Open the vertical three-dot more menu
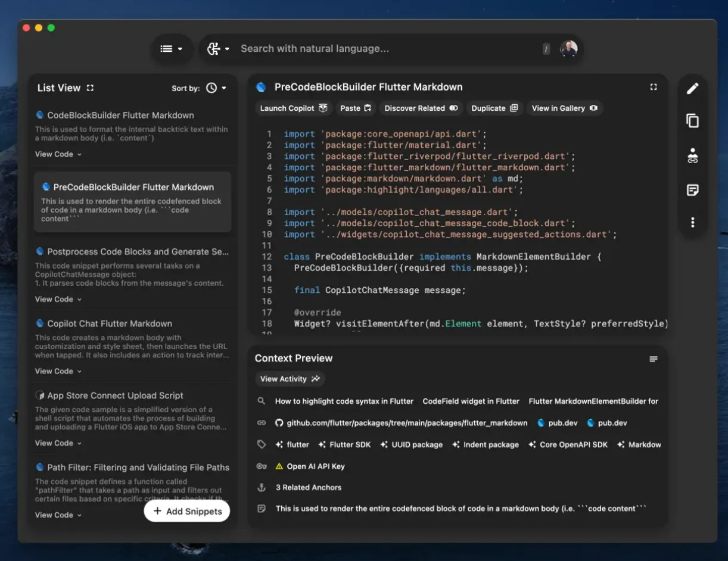 [x=692, y=222]
